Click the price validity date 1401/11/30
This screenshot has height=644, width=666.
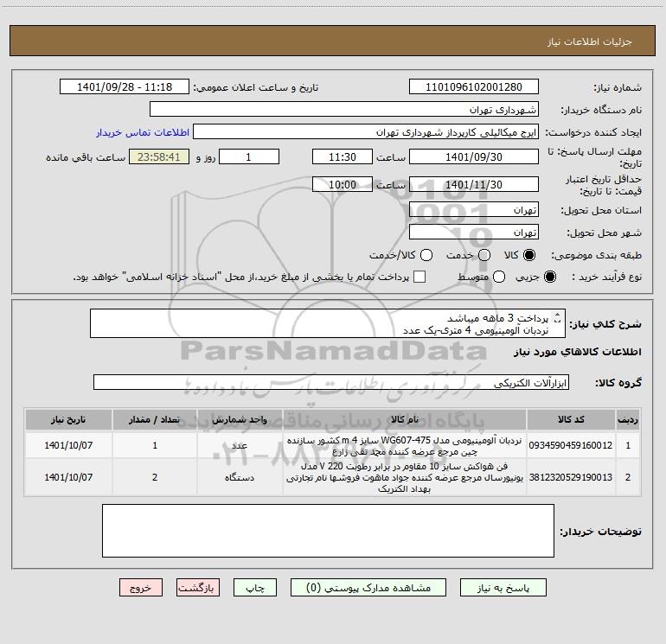pyautogui.click(x=474, y=184)
